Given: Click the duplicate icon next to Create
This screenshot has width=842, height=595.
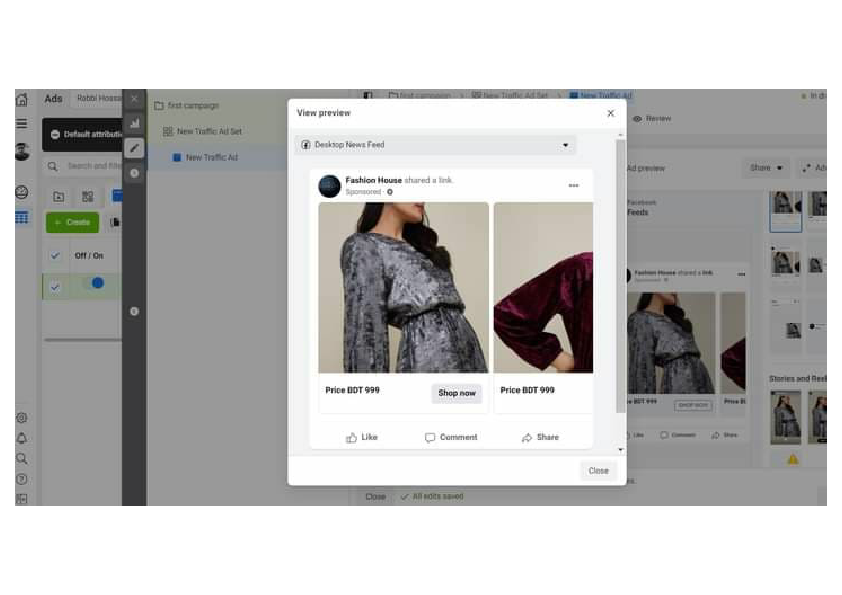Looking at the screenshot, I should click(114, 222).
